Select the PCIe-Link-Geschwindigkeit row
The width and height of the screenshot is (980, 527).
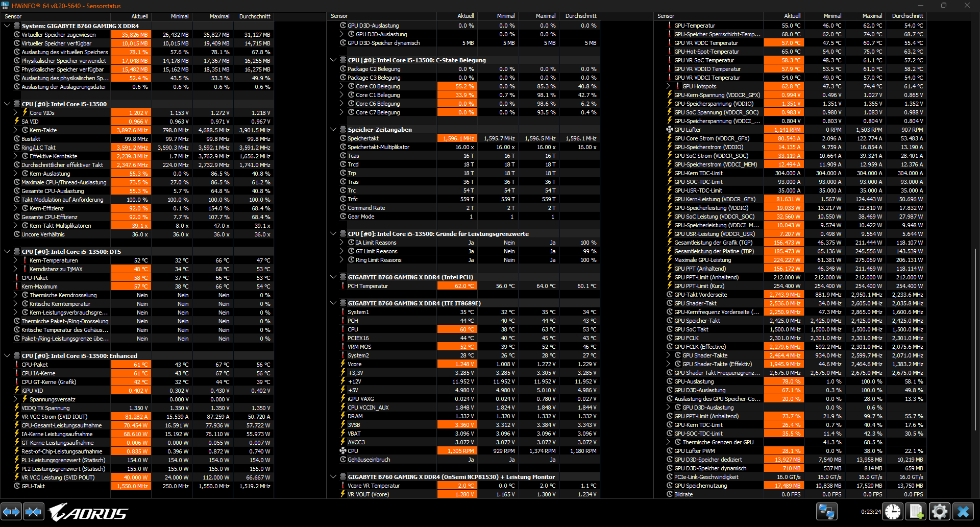[790, 477]
